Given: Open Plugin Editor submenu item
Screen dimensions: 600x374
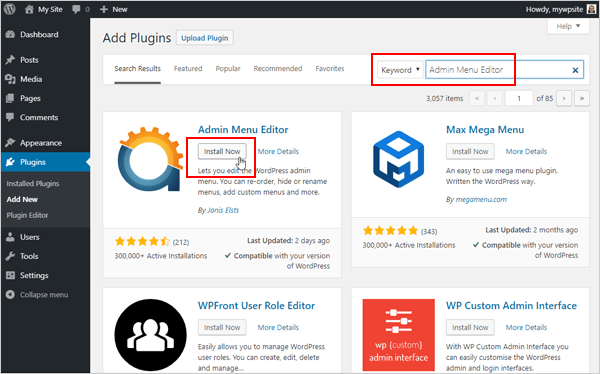Looking at the screenshot, I should 27,215.
